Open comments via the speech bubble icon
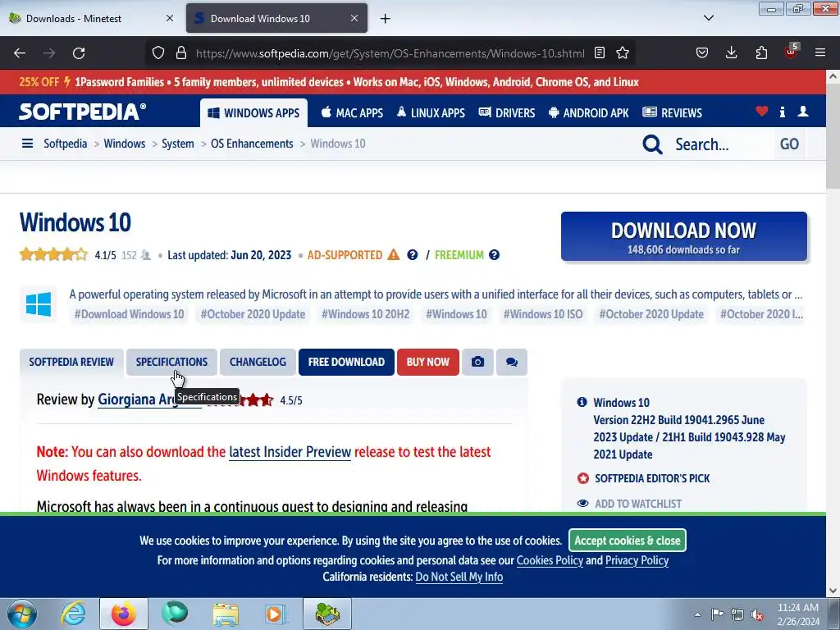Viewport: 840px width, 630px height. tap(512, 362)
